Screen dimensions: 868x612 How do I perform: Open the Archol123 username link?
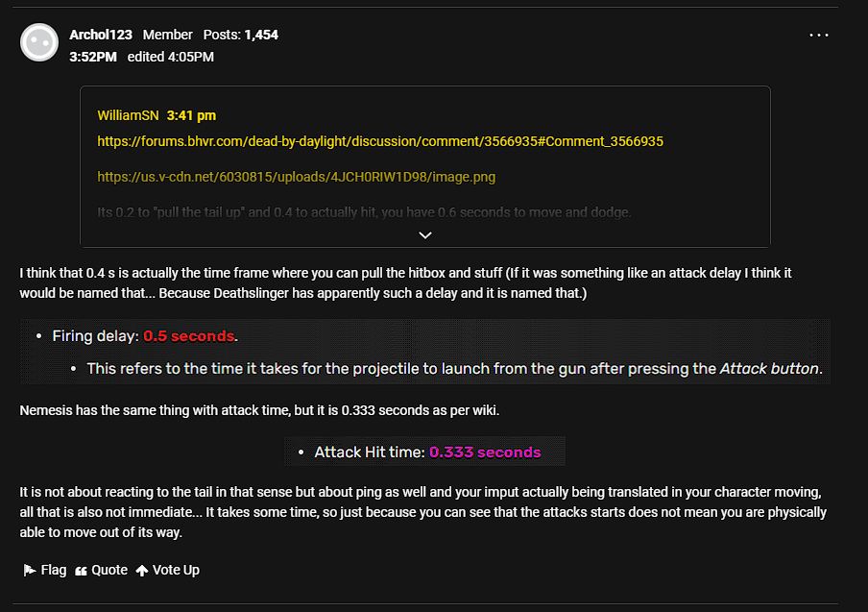click(x=101, y=35)
